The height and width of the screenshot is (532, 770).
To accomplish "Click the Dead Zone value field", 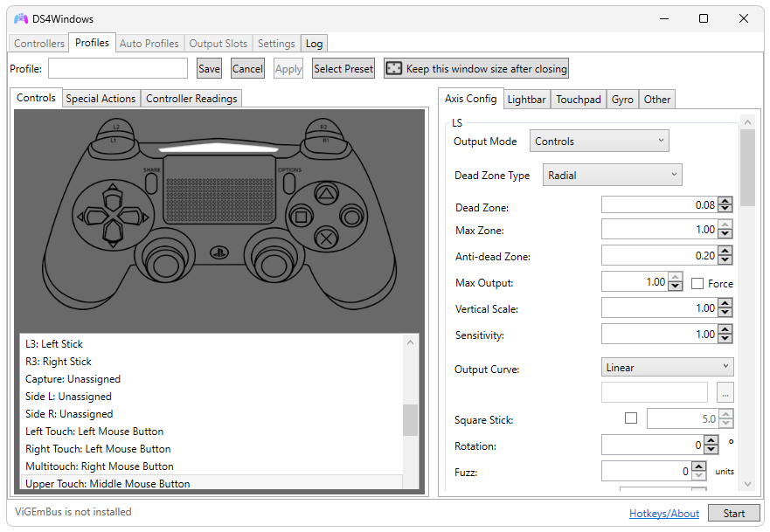I will pos(660,204).
